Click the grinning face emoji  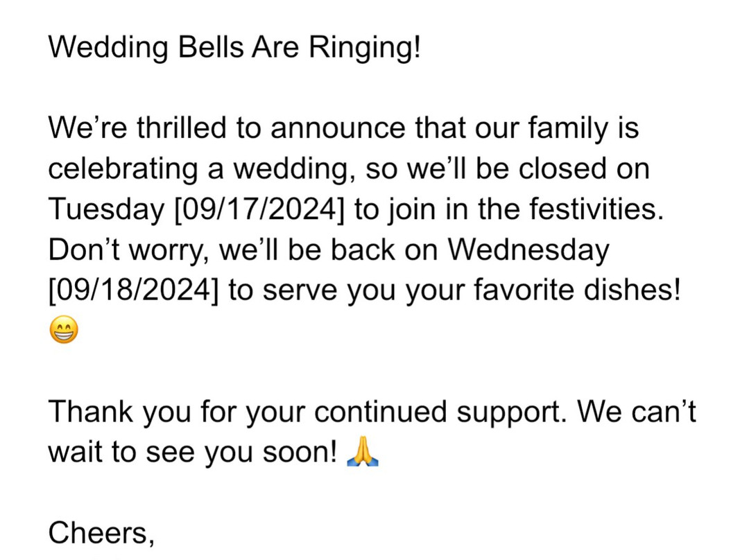click(64, 330)
